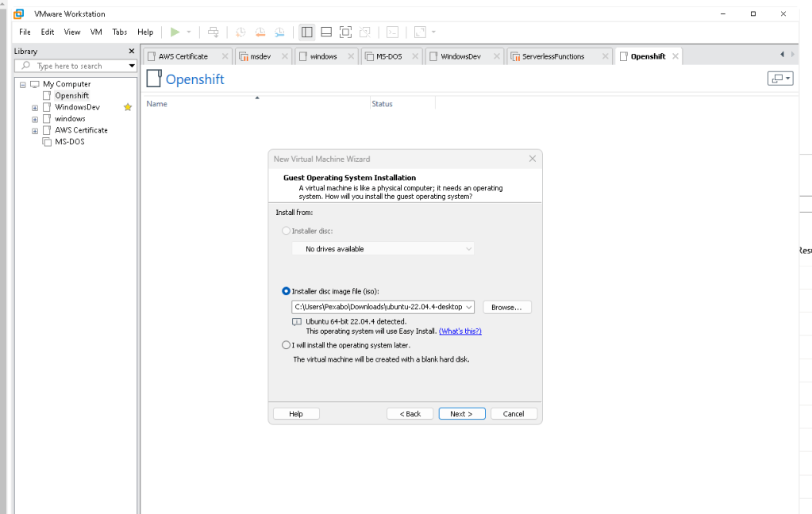
Task: Select the Installer disc image file radio
Action: (286, 291)
